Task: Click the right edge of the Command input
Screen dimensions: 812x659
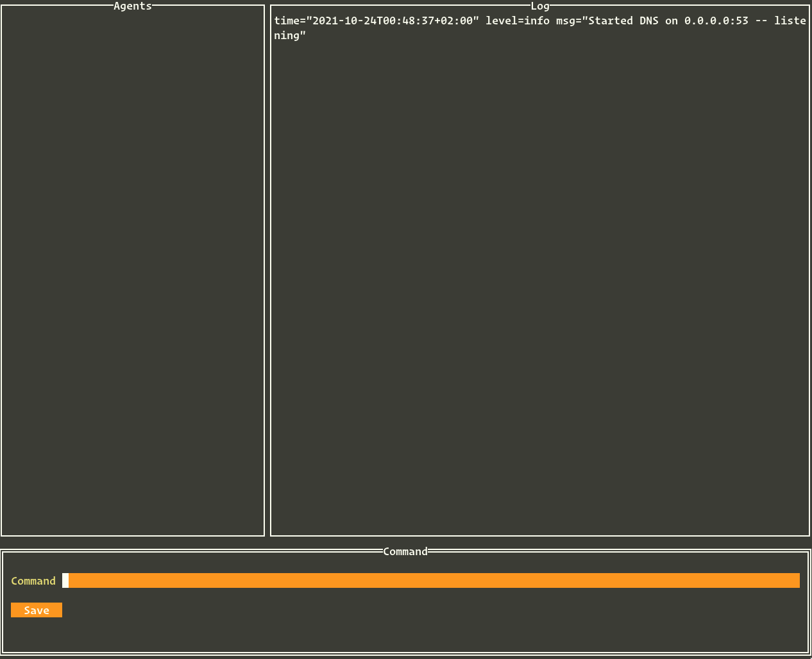Action: coord(795,580)
